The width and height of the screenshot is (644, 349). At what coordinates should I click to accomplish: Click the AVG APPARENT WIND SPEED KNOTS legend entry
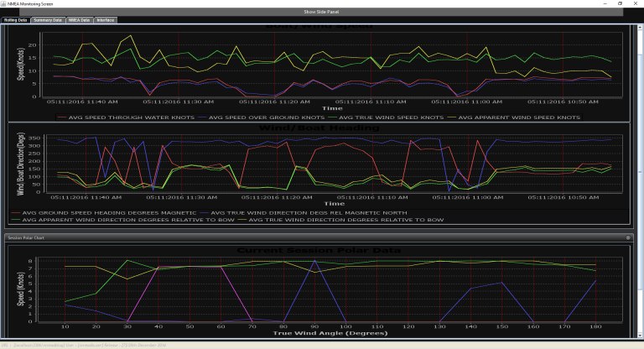point(513,117)
